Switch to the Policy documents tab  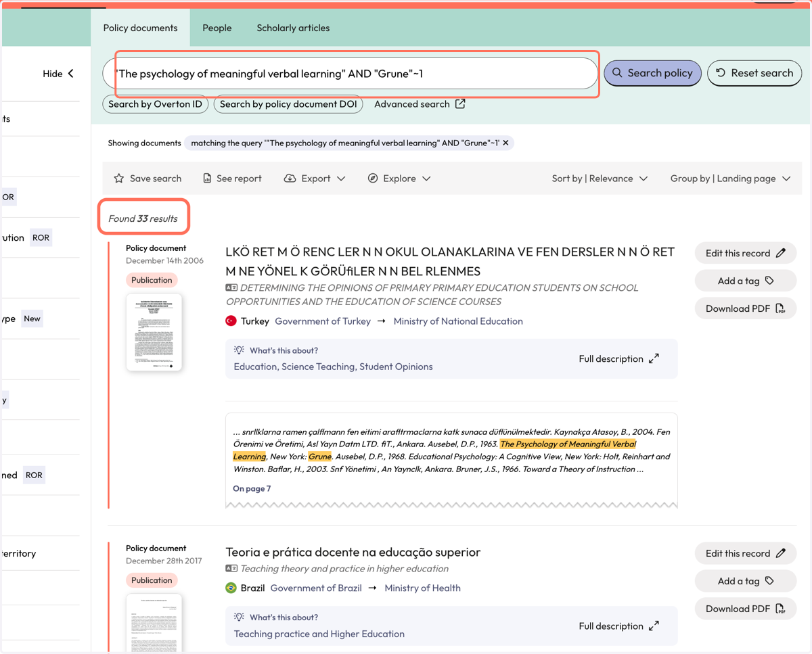tap(140, 28)
